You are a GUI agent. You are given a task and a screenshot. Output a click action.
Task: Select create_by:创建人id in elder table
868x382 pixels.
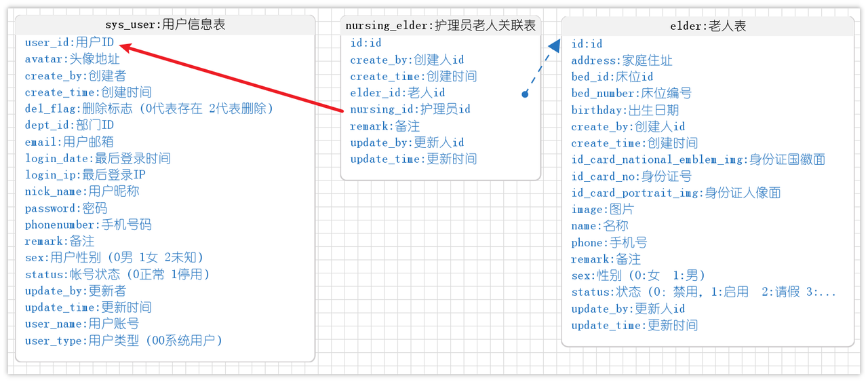(628, 127)
